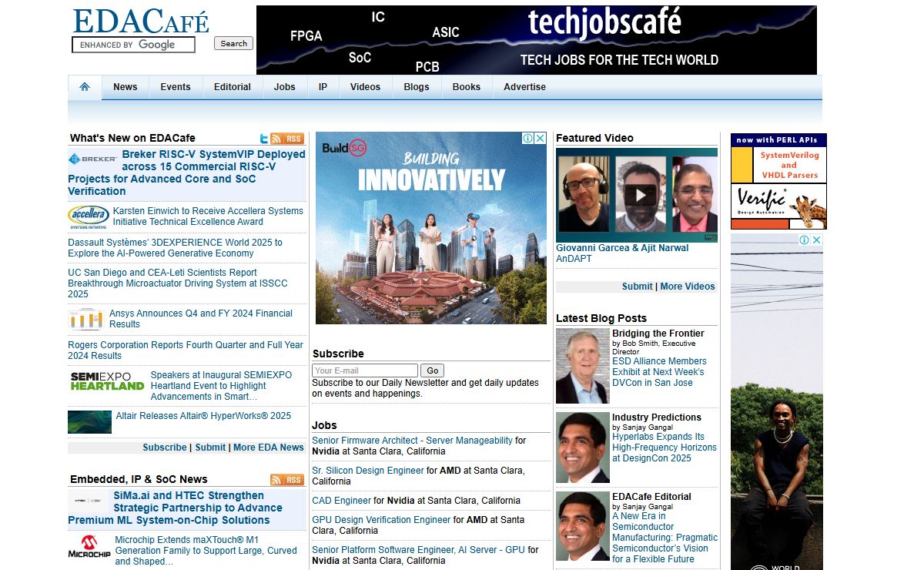Image resolution: width=924 pixels, height=570 pixels.
Task: Click Sanjay Gangal photo beside Industry Predictions
Action: click(x=583, y=448)
